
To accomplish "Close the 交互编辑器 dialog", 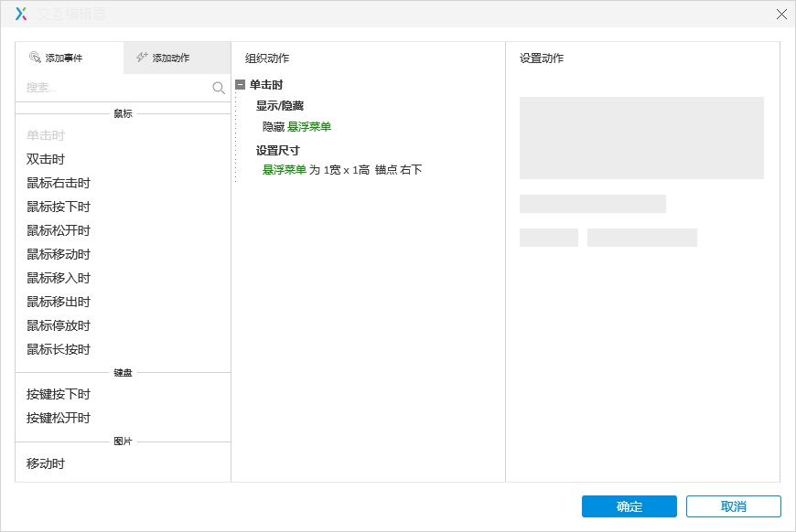I will coord(781,15).
